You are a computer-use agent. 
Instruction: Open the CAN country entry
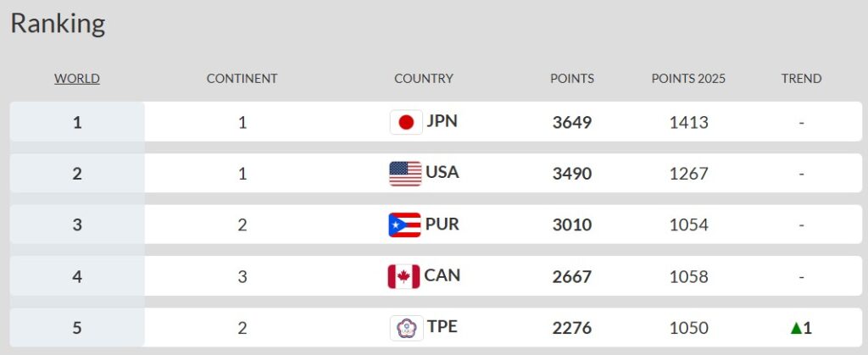(442, 276)
